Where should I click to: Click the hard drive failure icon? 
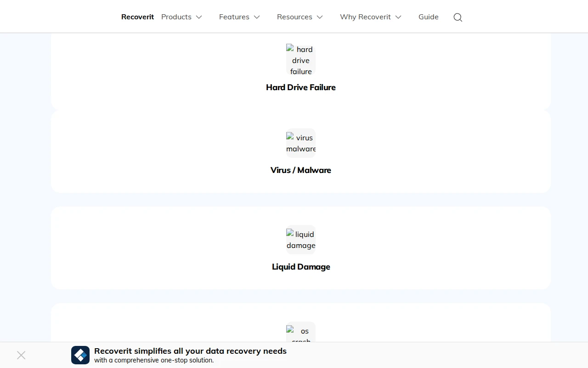(x=301, y=60)
